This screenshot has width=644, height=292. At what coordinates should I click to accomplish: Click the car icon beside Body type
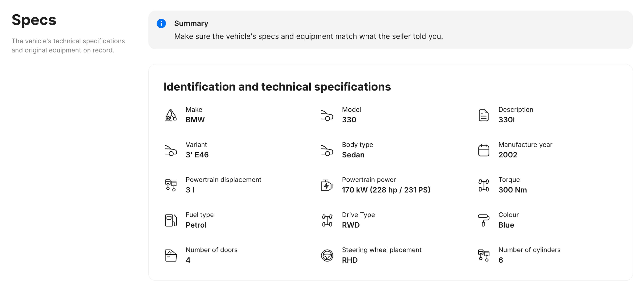coord(327,151)
